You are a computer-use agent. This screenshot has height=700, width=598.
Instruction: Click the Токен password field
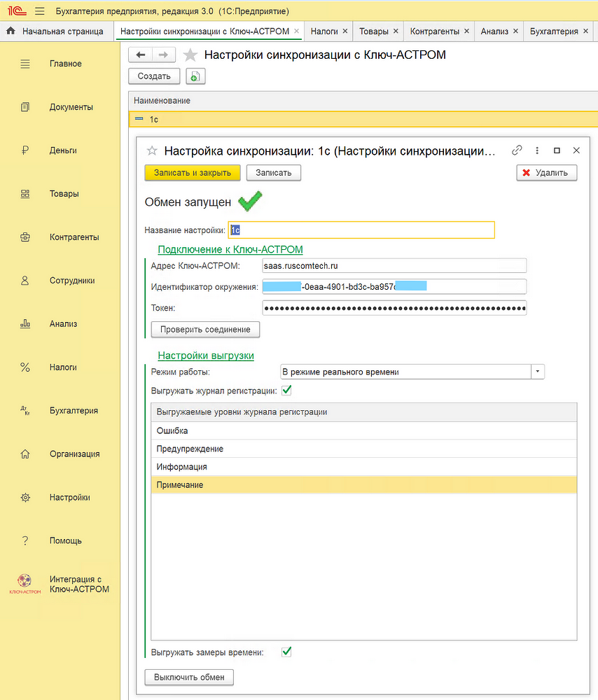pos(394,308)
